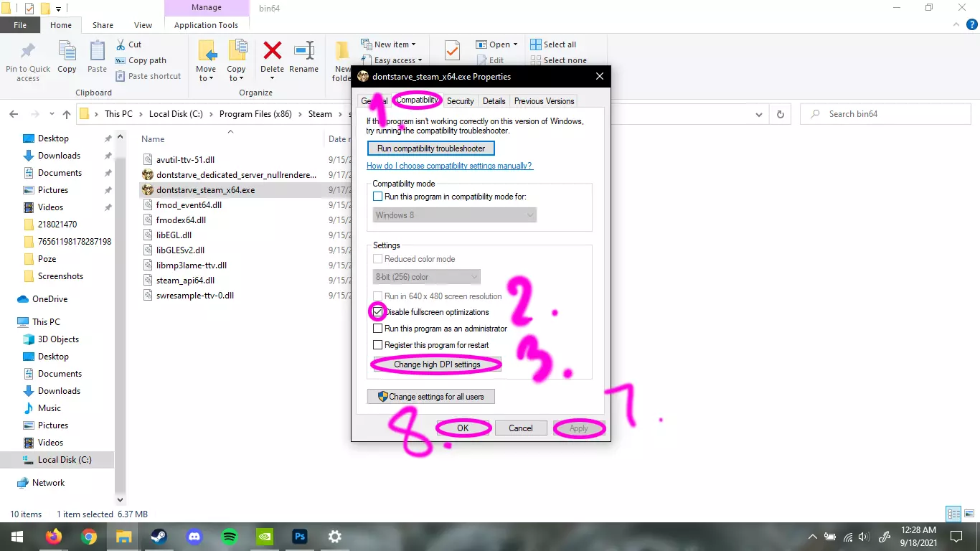This screenshot has height=551, width=980.
Task: Confirm the Properties dialog with OK
Action: click(x=463, y=428)
